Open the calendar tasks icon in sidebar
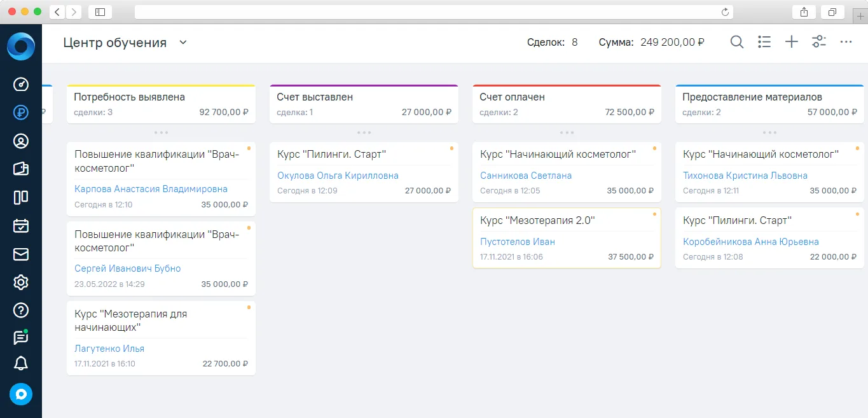The height and width of the screenshot is (418, 868). coord(21,225)
